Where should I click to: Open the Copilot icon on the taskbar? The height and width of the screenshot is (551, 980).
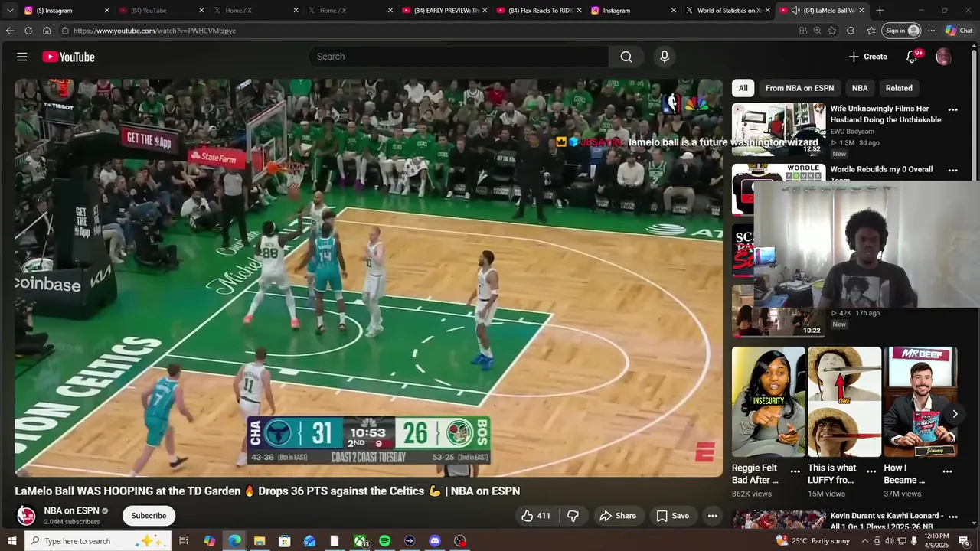(x=209, y=541)
